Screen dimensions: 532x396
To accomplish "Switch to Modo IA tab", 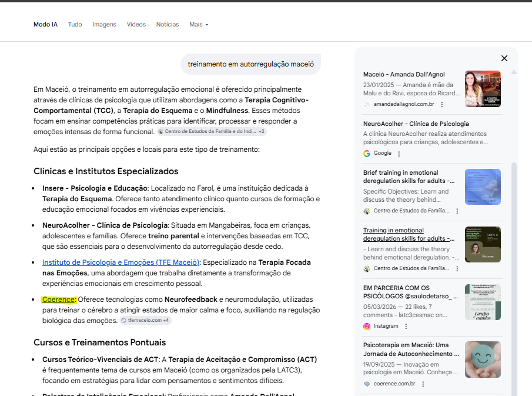I will point(45,25).
